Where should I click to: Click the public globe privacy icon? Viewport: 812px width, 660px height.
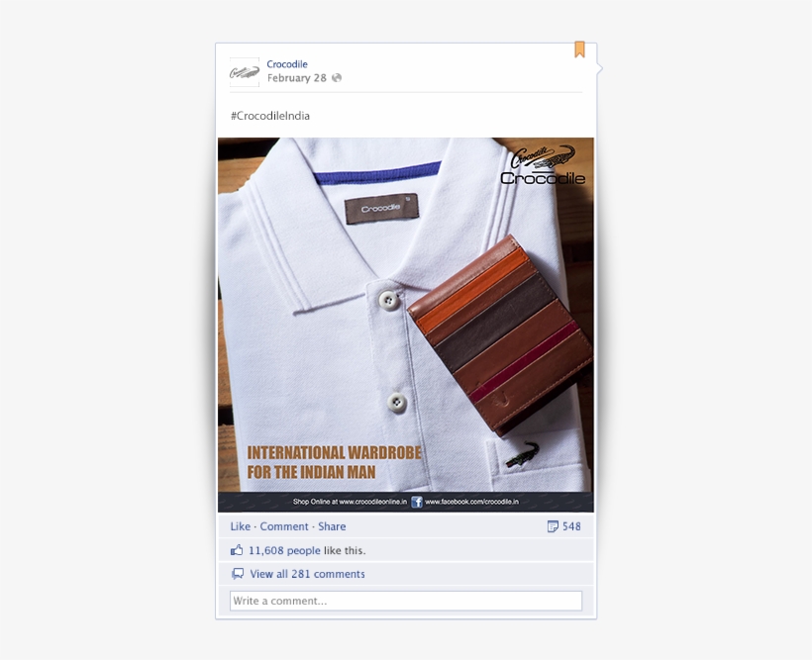(x=337, y=77)
